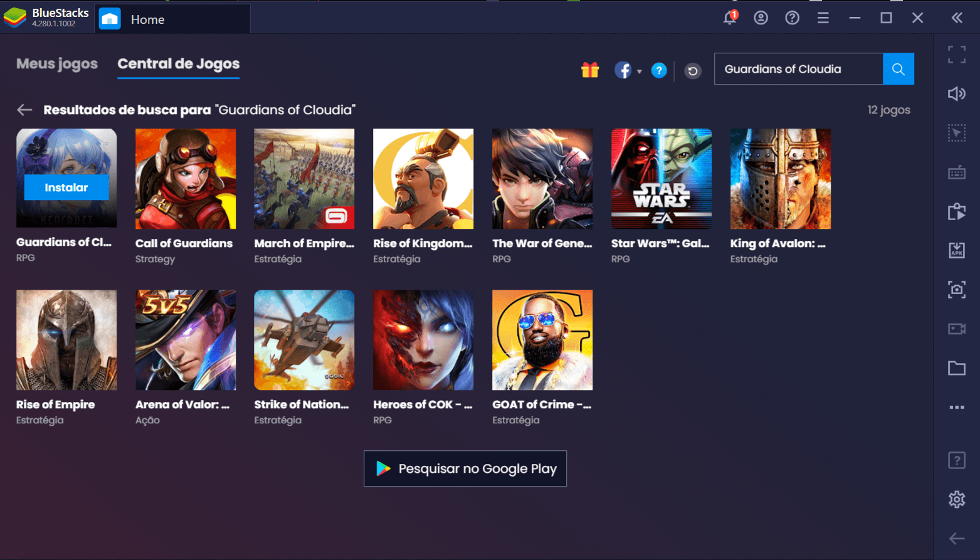Open the Home tab
This screenshot has height=560, width=980.
[x=173, y=19]
